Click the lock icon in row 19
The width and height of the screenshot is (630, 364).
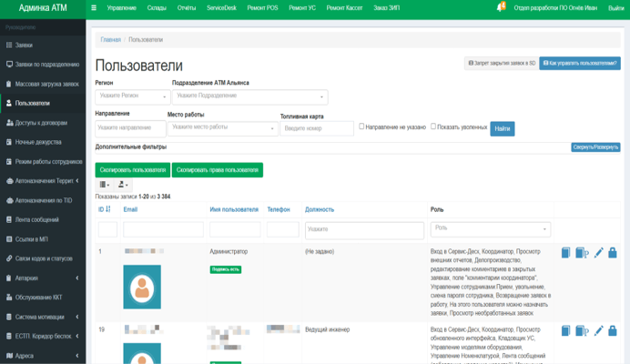coord(613,330)
